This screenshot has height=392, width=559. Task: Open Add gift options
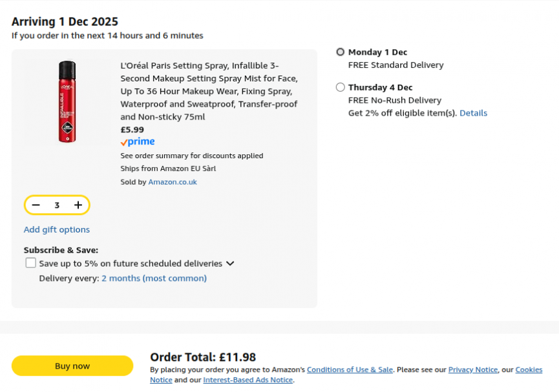57,229
